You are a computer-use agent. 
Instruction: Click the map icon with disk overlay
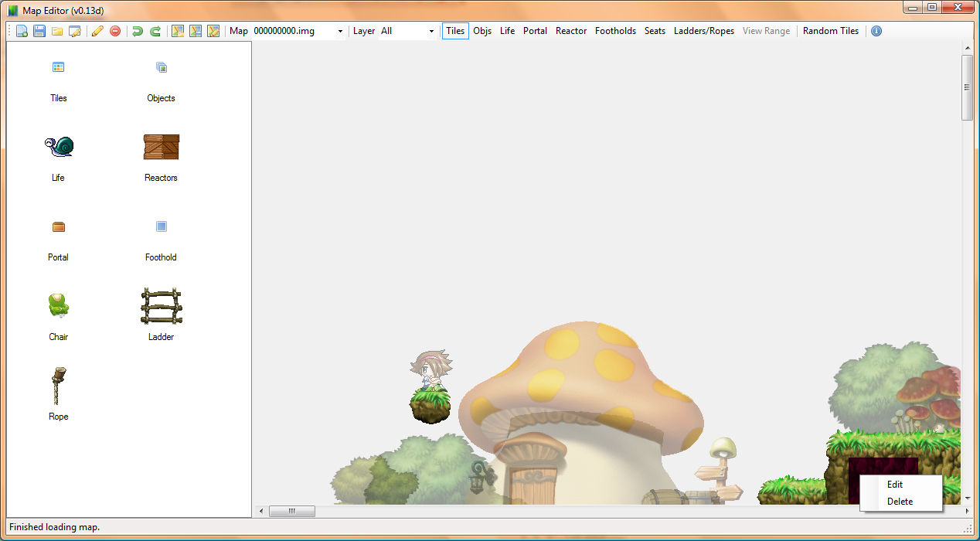[196, 31]
